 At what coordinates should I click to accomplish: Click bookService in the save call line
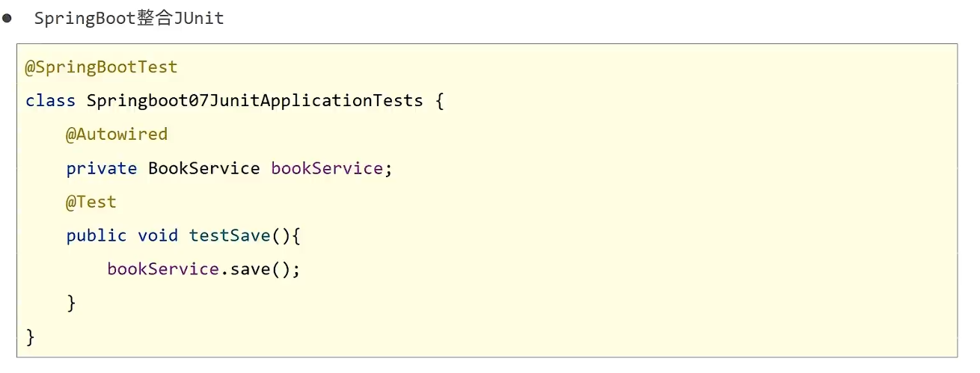163,269
